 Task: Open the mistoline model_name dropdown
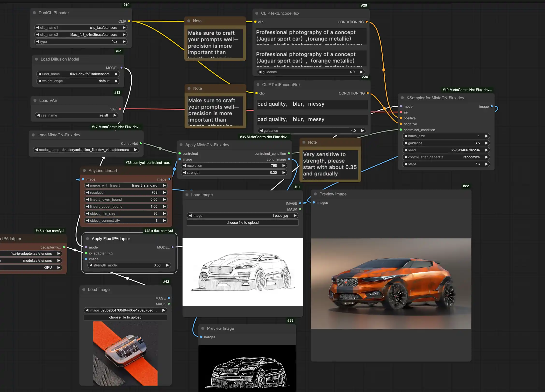click(86, 150)
